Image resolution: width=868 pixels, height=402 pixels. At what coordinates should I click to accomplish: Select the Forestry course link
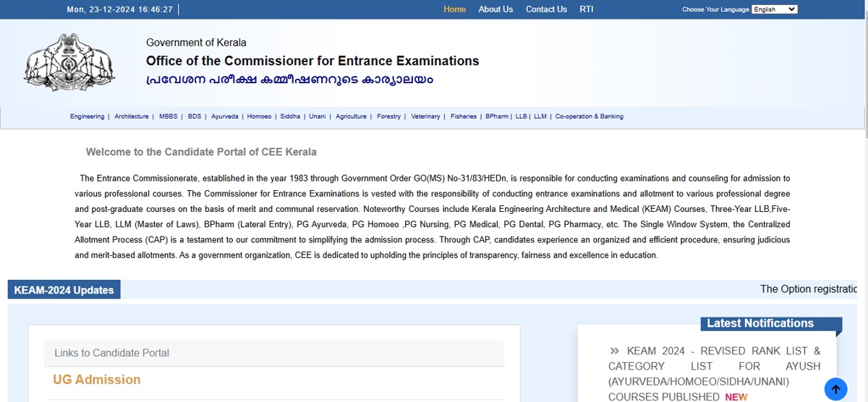click(389, 116)
